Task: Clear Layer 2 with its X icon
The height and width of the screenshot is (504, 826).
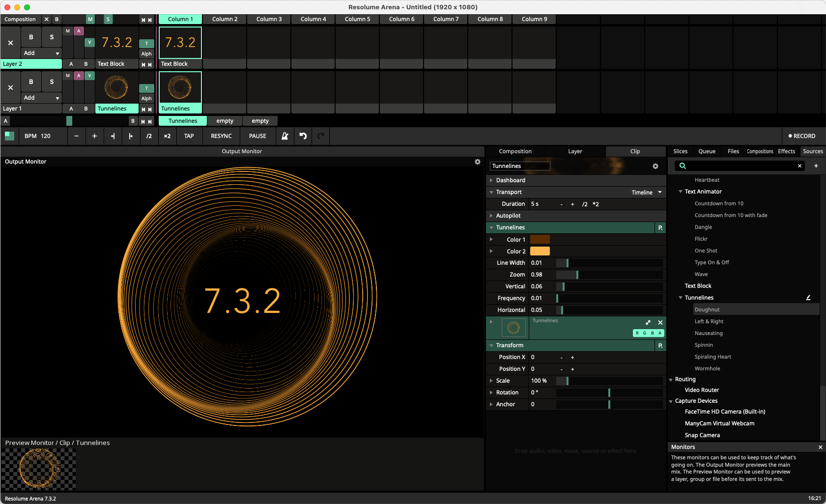Action: coord(10,43)
